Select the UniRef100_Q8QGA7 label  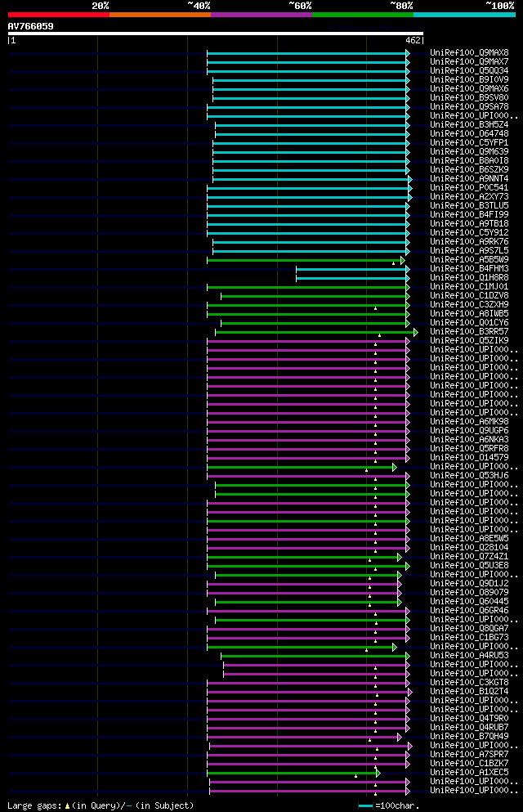click(469, 629)
